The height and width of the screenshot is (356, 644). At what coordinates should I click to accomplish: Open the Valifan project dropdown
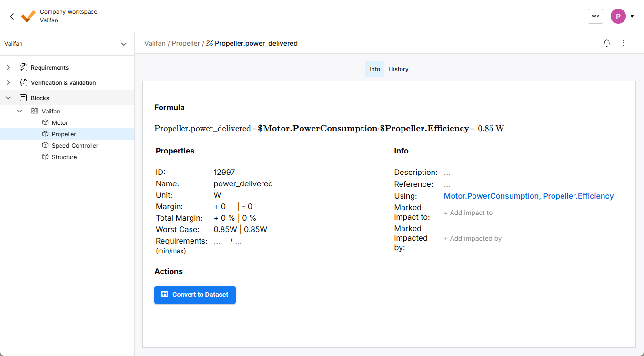pyautogui.click(x=123, y=44)
